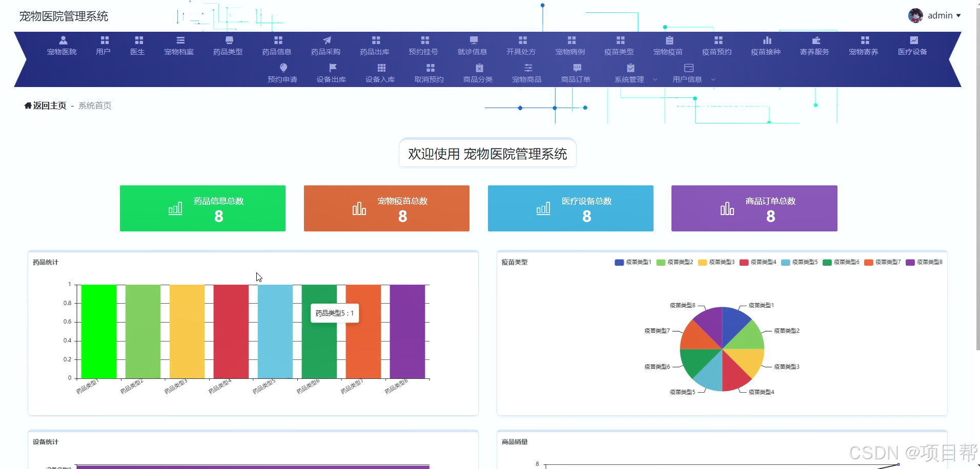Click the chart icon in 药品信息总数 card
The height and width of the screenshot is (469, 980).
[x=175, y=208]
